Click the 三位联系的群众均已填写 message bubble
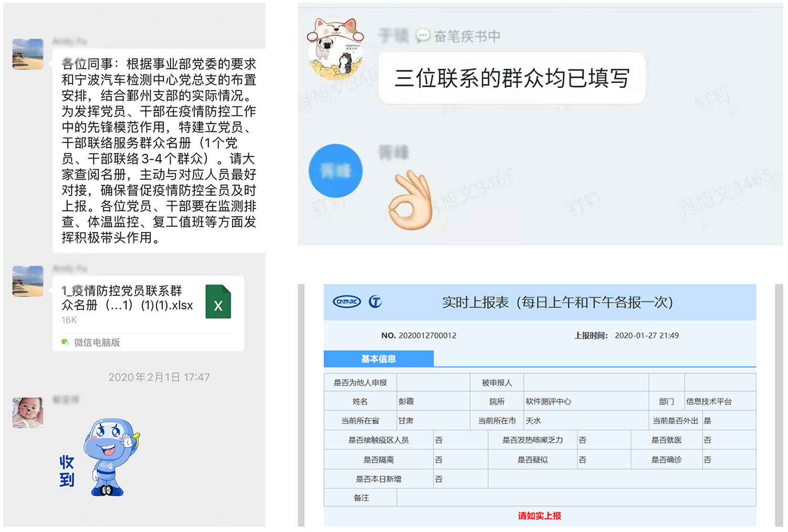Image resolution: width=788 pixels, height=532 pixels. [x=512, y=78]
